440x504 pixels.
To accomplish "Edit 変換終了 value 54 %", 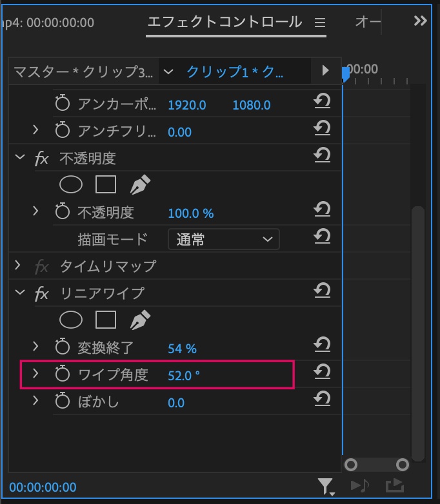I will pos(182,349).
